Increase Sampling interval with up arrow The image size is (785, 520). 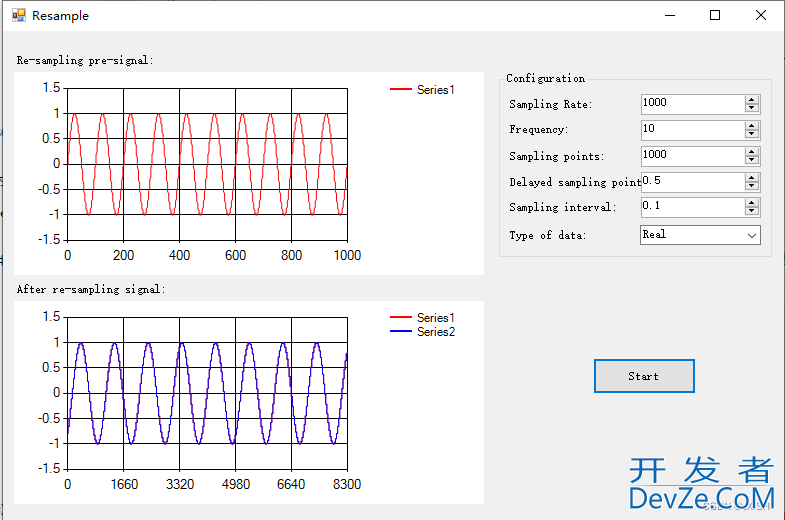pos(751,203)
